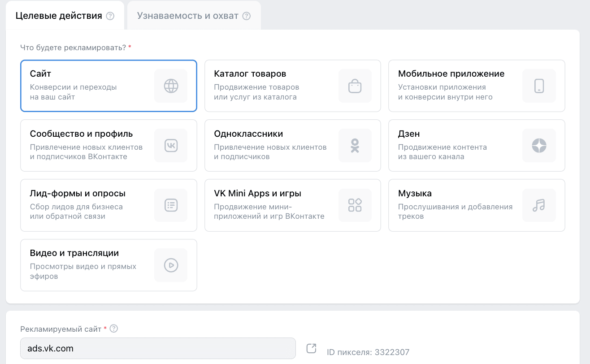This screenshot has width=590, height=364.
Task: Click the ID пикселя: 3322307 text
Action: tap(368, 352)
